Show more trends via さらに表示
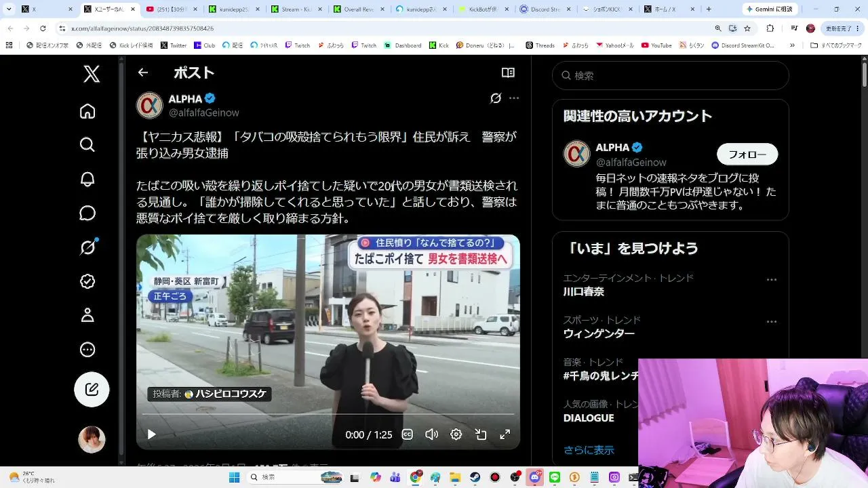The width and height of the screenshot is (868, 488). [589, 450]
